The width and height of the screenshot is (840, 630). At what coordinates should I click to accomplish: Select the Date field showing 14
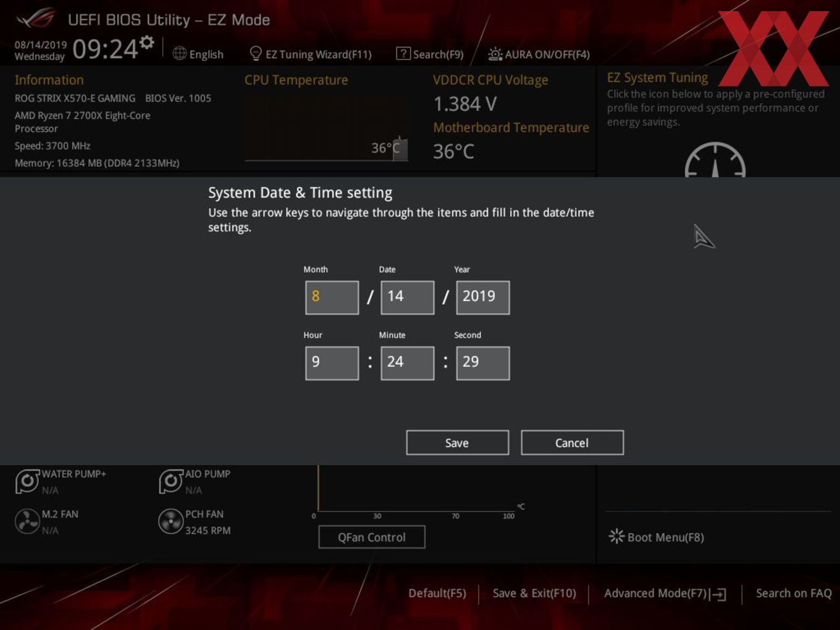point(408,298)
